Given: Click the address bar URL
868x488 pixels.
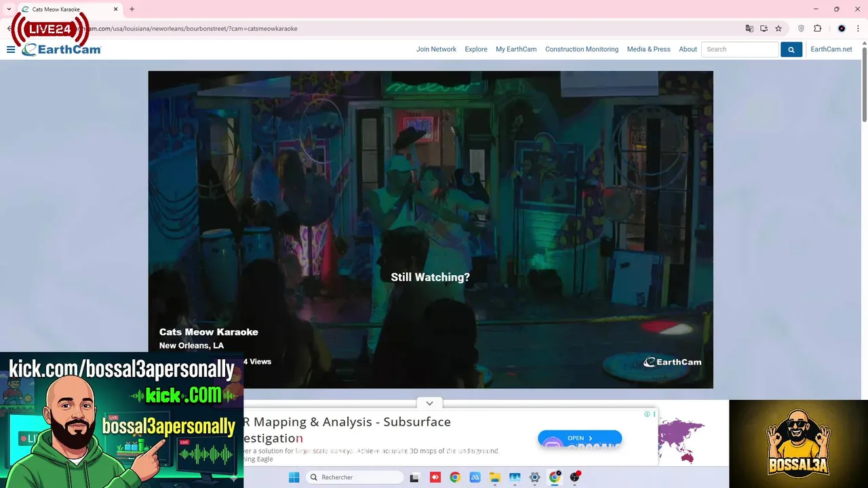Looking at the screenshot, I should pos(194,28).
